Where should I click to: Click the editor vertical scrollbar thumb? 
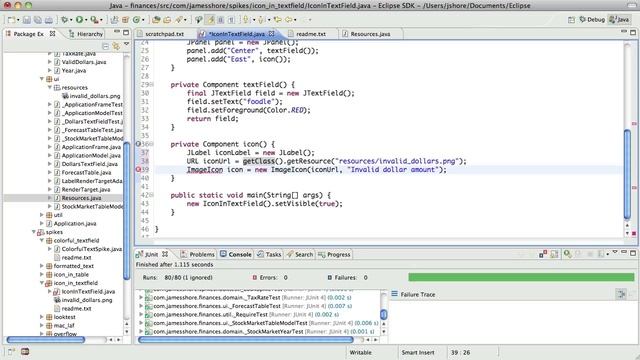click(628, 175)
